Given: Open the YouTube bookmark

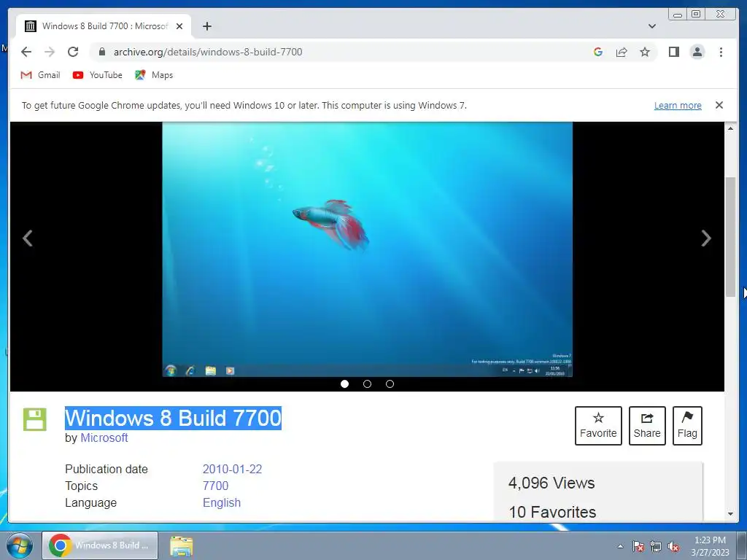Looking at the screenshot, I should pos(98,75).
